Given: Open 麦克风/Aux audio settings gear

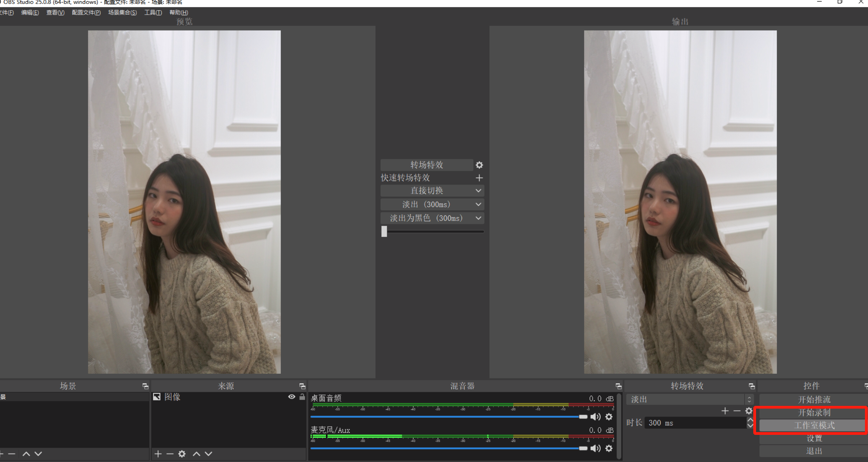Looking at the screenshot, I should point(609,449).
